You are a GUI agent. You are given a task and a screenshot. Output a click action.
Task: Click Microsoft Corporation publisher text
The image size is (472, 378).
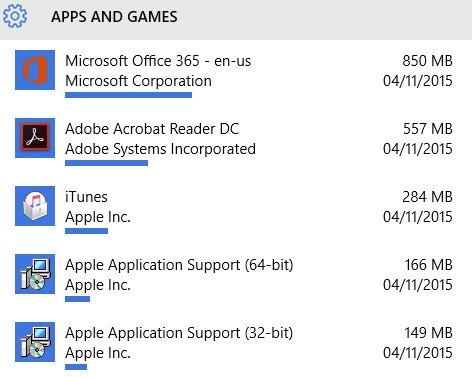click(x=138, y=81)
